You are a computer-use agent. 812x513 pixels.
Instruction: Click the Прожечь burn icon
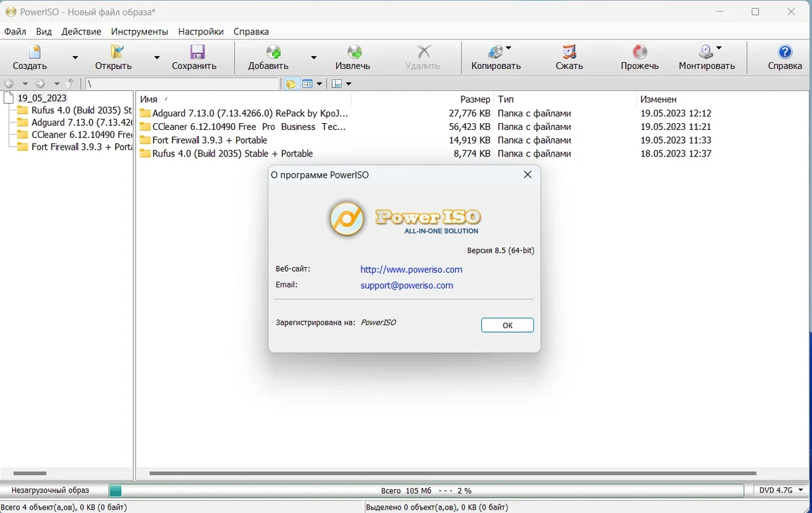click(x=639, y=52)
